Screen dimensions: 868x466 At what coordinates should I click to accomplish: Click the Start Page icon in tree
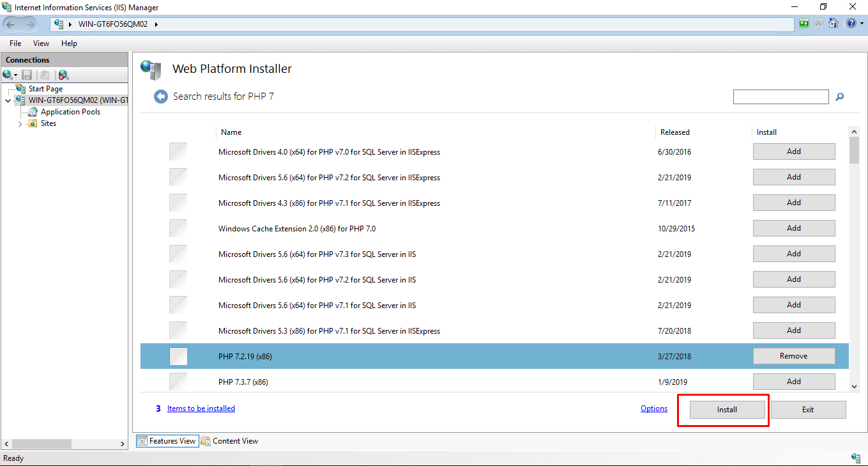point(20,89)
